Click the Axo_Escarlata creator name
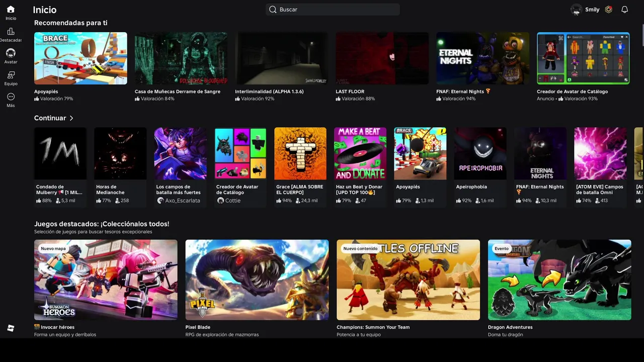Image resolution: width=644 pixels, height=362 pixels. [x=183, y=201]
